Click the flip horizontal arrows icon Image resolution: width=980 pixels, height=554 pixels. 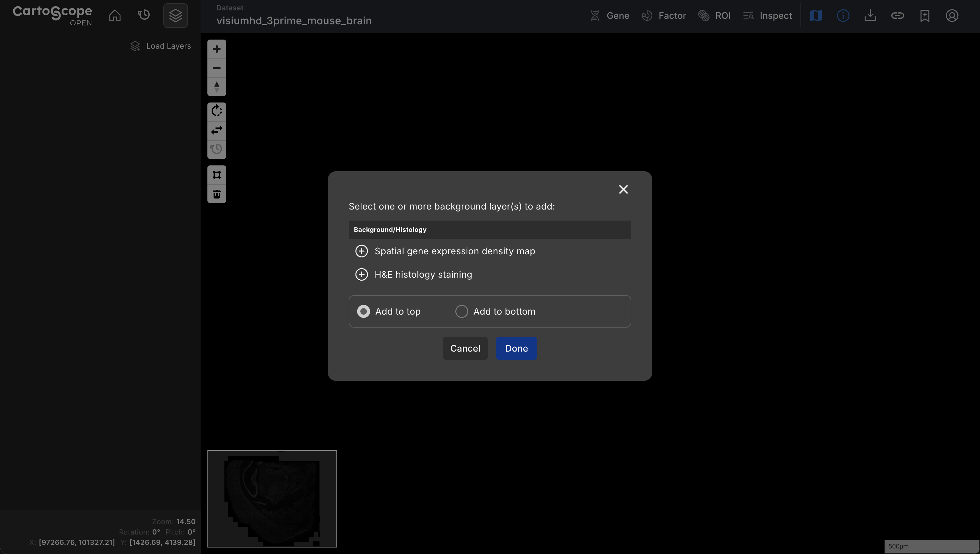click(216, 130)
